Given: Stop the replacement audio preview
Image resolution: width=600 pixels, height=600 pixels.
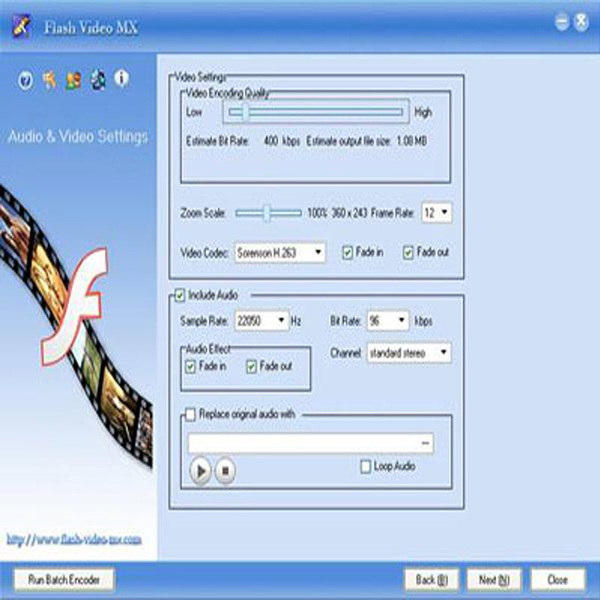Looking at the screenshot, I should (x=225, y=470).
